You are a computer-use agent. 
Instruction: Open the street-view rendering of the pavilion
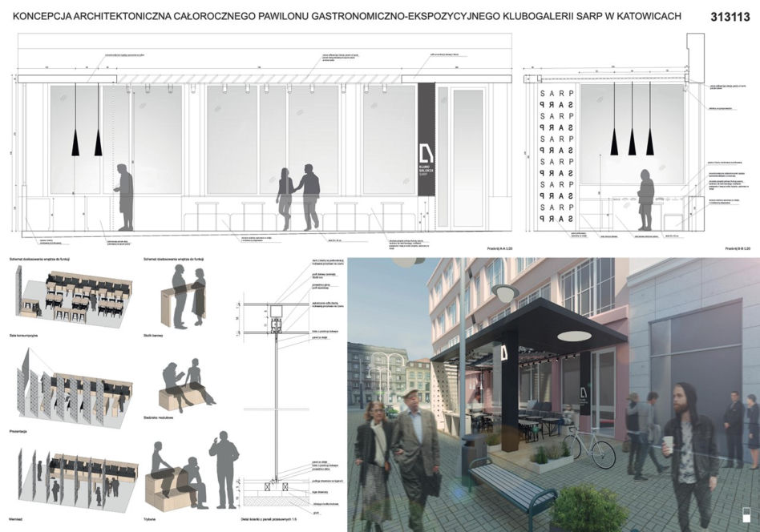click(553, 394)
